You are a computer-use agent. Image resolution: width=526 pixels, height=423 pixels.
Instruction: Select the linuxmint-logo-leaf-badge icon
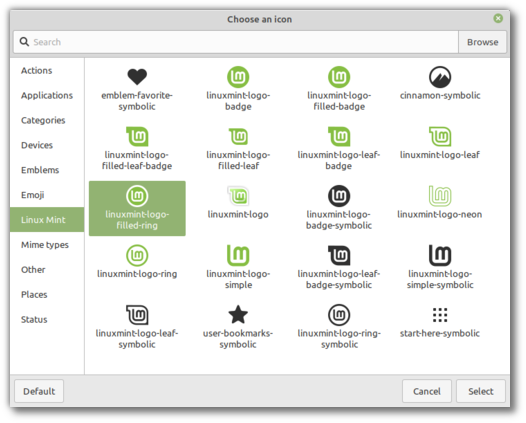pyautogui.click(x=339, y=137)
